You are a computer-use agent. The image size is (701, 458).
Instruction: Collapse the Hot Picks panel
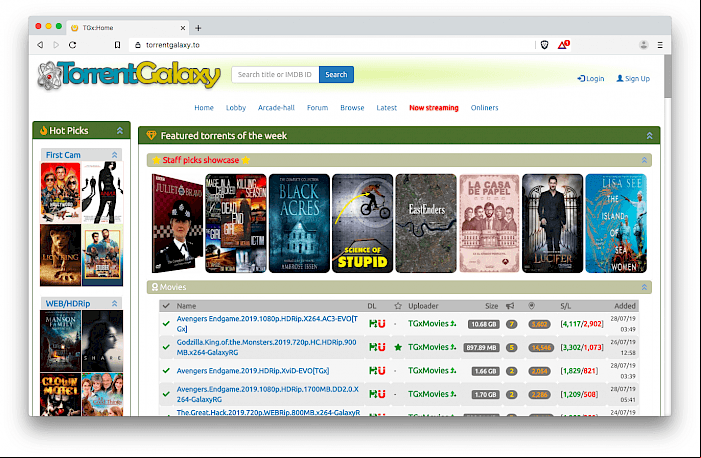coord(120,131)
